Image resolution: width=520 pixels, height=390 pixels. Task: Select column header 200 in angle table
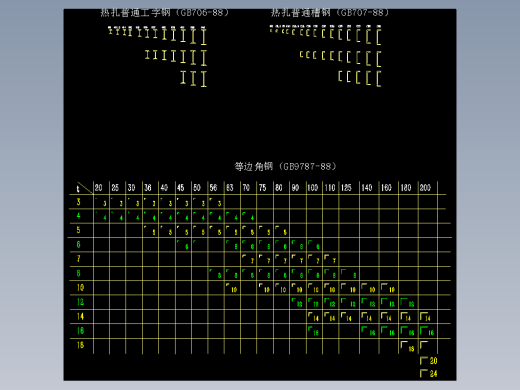click(425, 188)
